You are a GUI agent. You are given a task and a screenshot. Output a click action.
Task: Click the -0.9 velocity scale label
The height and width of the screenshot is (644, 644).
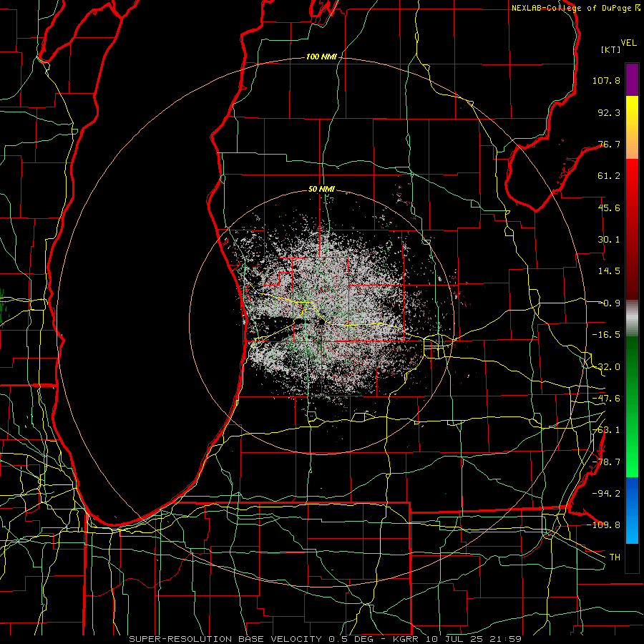(610, 303)
